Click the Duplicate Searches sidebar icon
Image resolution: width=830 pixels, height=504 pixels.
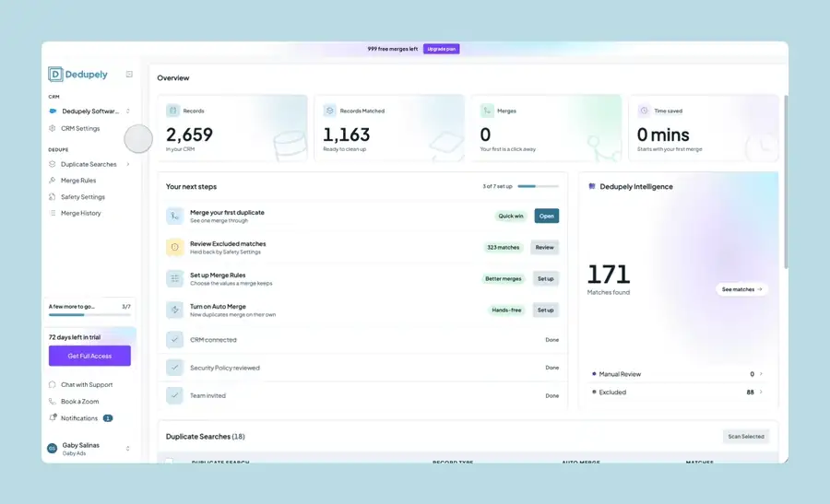click(53, 164)
